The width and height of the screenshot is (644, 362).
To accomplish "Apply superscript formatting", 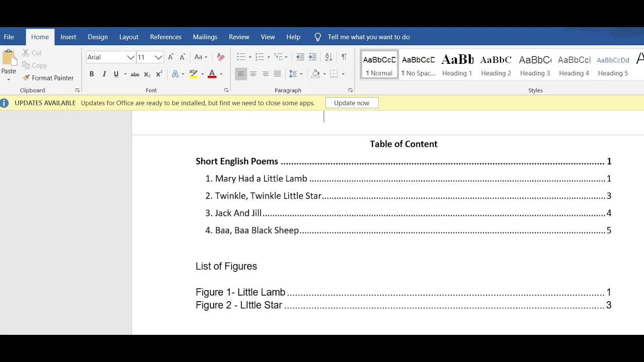I will point(159,74).
